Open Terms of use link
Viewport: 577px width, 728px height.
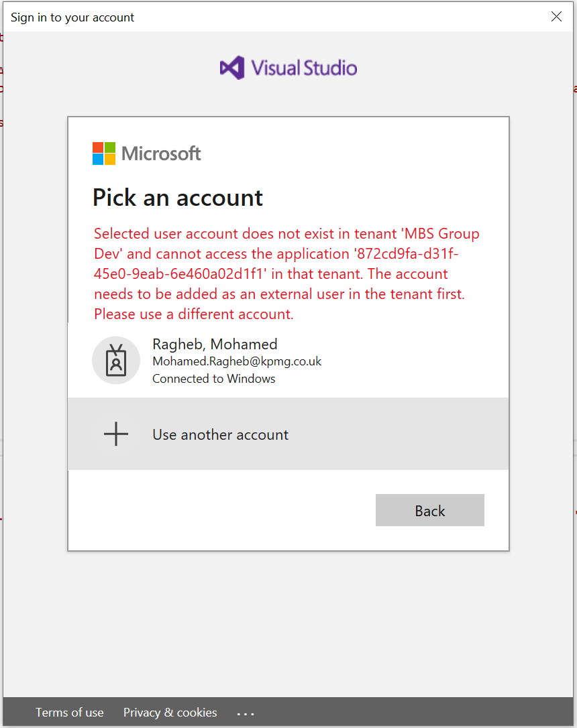pyautogui.click(x=70, y=712)
